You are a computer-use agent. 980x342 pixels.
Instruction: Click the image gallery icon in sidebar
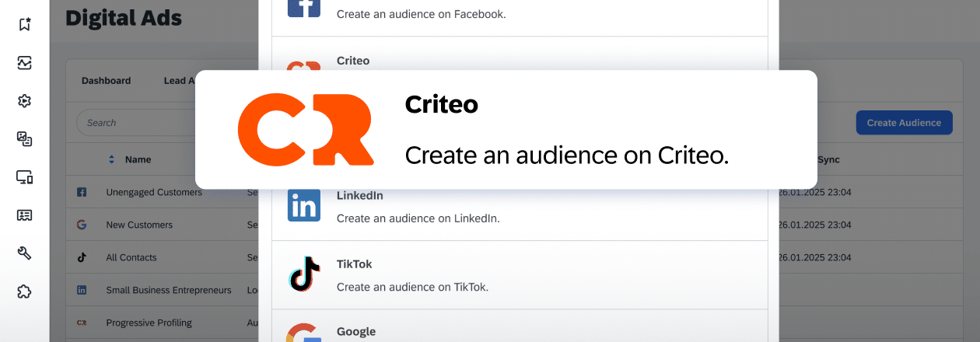pos(24,139)
